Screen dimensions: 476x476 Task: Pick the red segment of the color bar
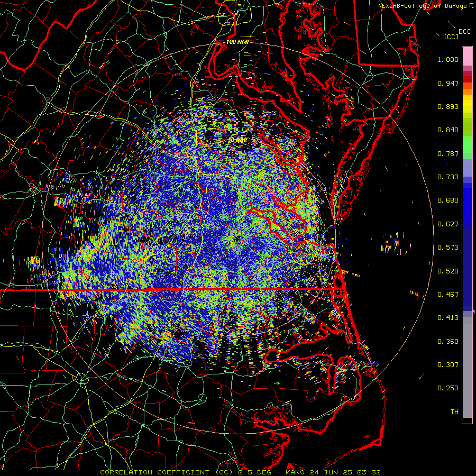tap(467, 79)
